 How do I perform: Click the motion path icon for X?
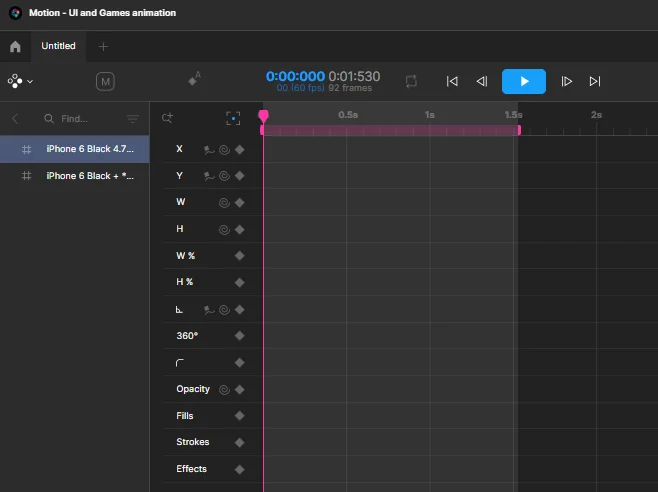(209, 150)
